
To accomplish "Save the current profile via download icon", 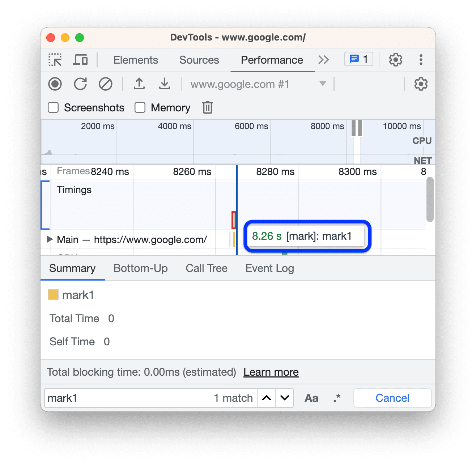I will [165, 84].
